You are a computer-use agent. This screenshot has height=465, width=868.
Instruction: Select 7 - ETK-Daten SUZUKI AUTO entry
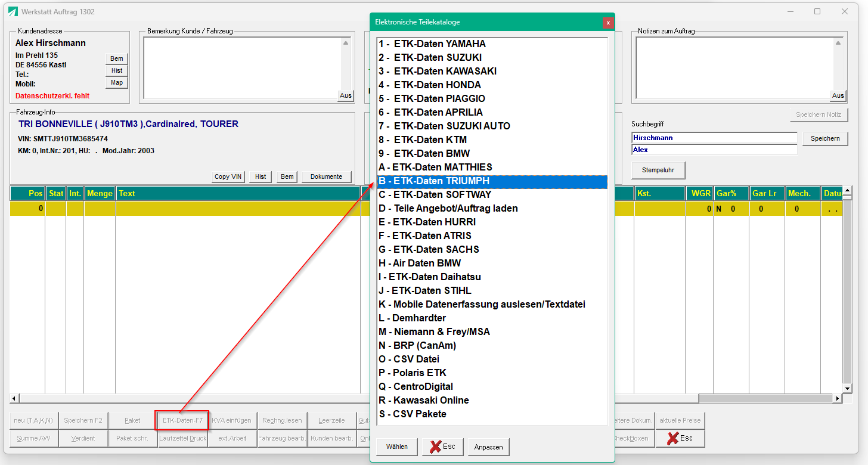pyautogui.click(x=492, y=126)
